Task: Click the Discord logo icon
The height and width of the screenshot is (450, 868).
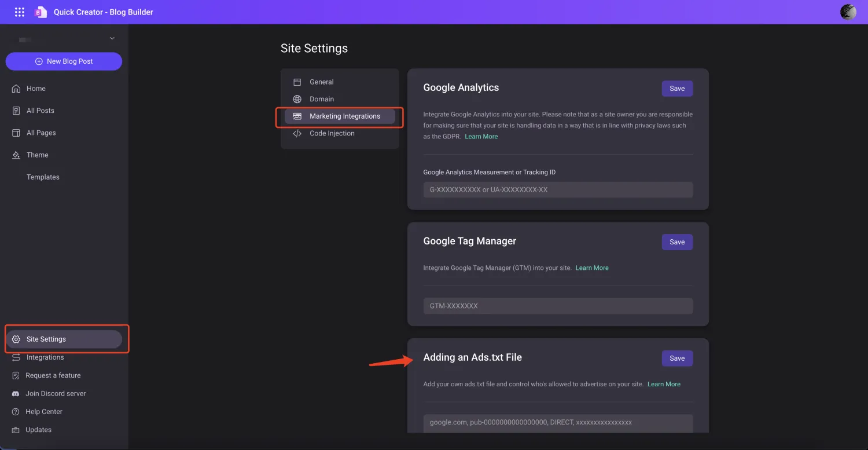Action: [x=16, y=394]
